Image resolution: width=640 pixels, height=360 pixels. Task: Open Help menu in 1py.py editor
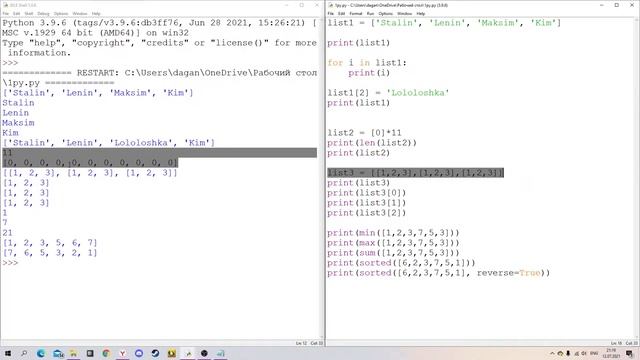coord(421,13)
